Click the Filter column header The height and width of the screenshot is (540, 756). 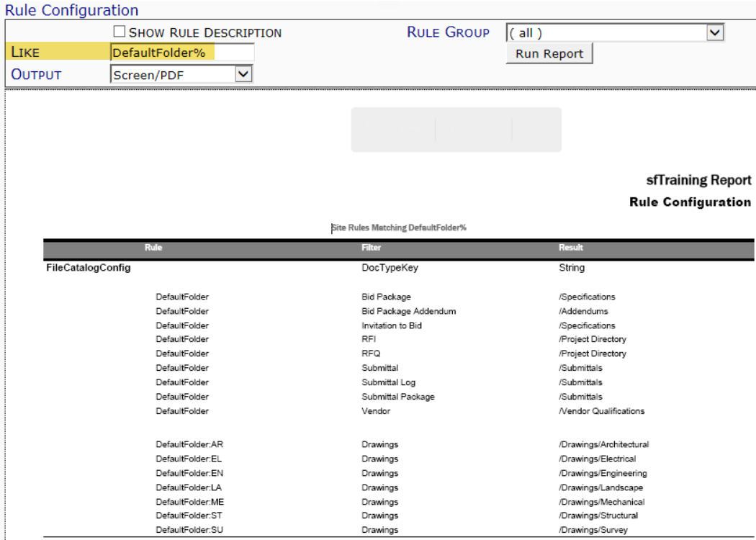(372, 248)
